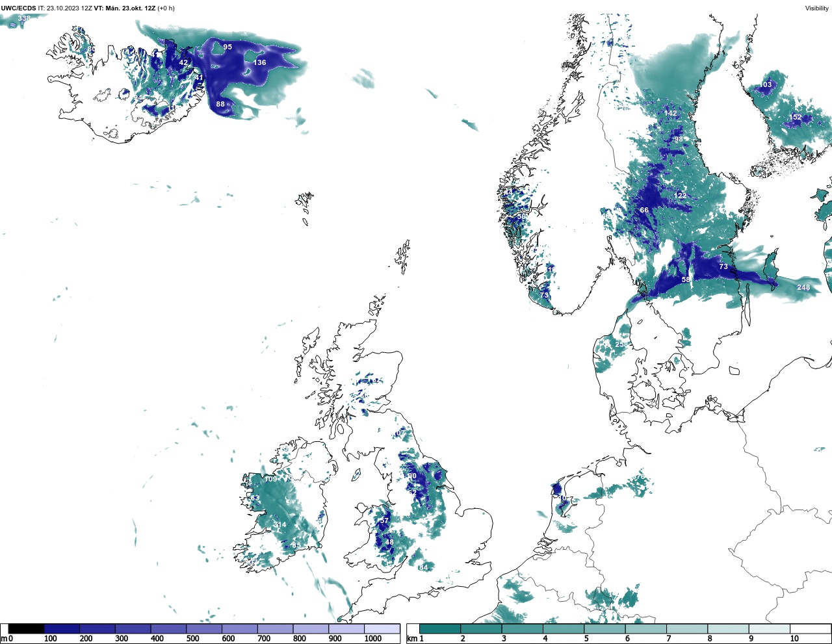Click the 10 label on km scale

pos(794,639)
